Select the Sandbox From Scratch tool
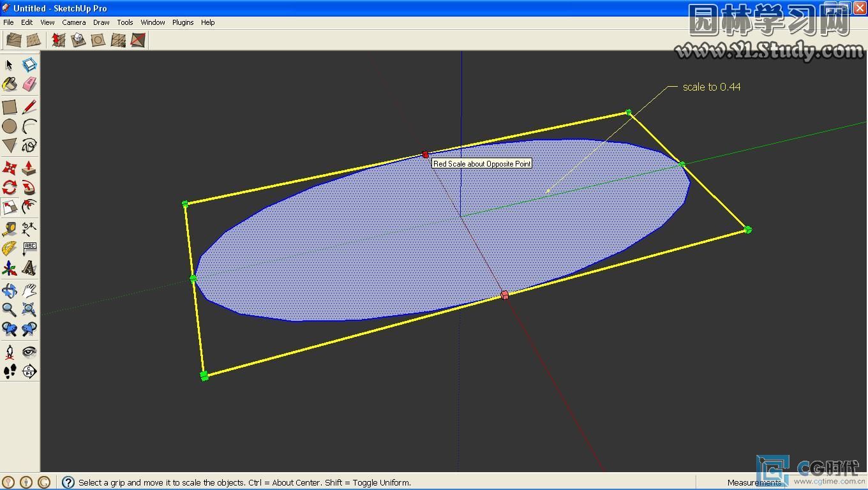The width and height of the screenshot is (868, 490). tap(34, 40)
